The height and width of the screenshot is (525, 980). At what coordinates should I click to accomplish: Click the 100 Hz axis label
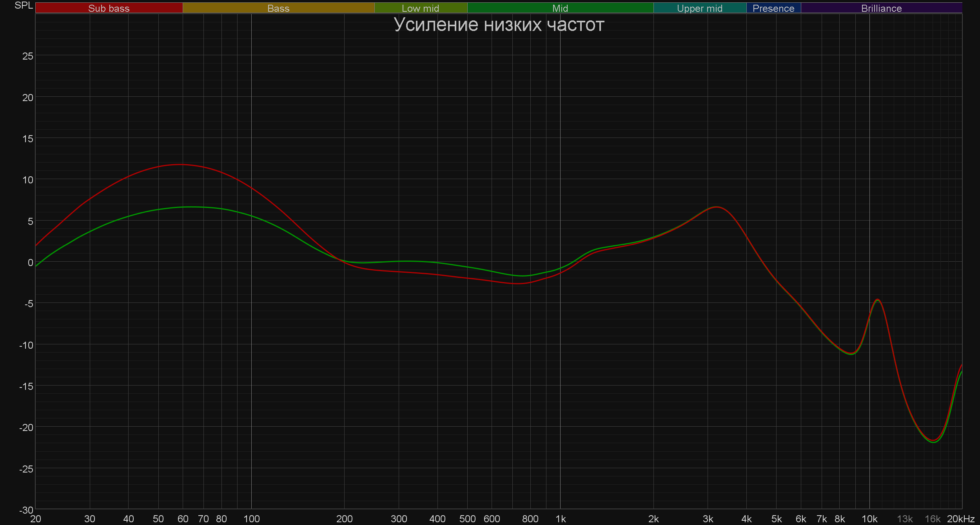251,519
